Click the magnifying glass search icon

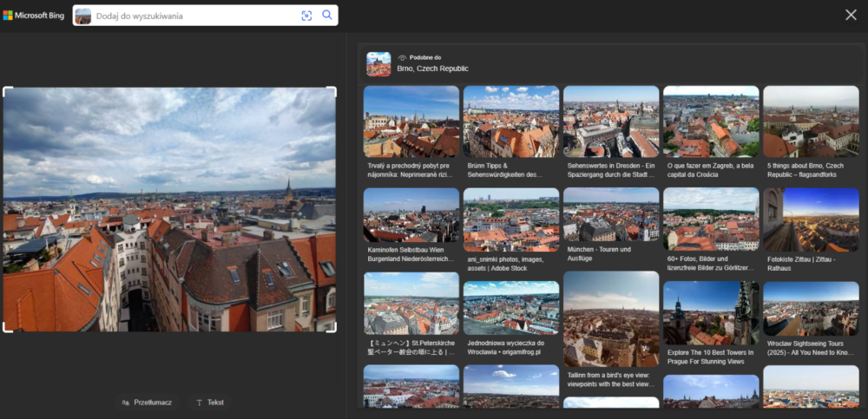point(327,16)
